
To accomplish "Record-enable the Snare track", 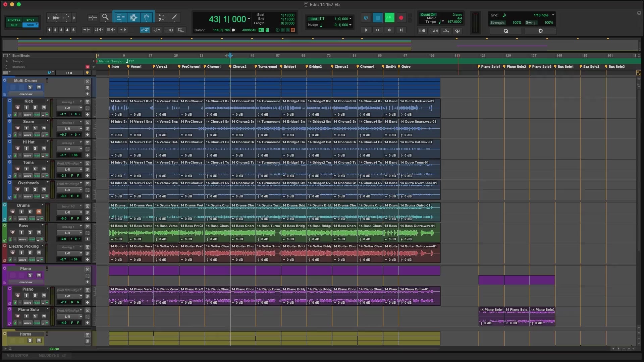I will point(17,128).
